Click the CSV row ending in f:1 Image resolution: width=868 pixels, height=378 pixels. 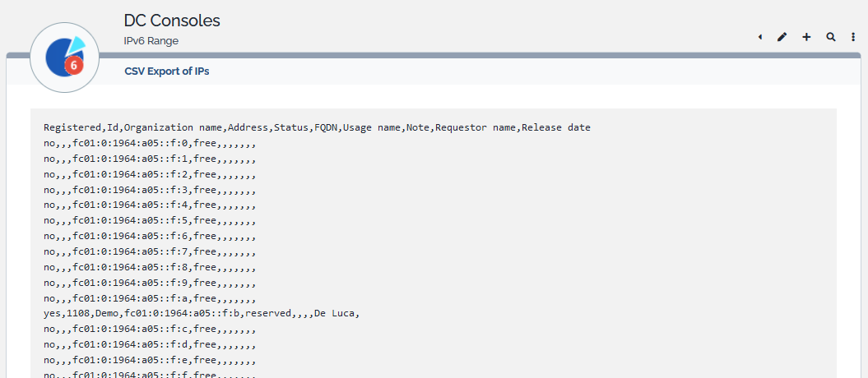point(150,159)
